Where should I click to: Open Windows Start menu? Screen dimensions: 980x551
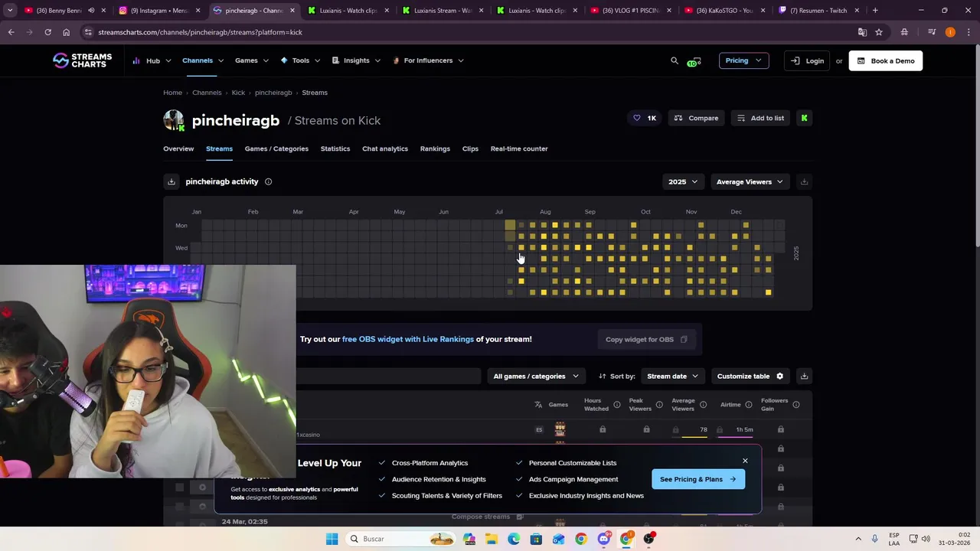(332, 539)
